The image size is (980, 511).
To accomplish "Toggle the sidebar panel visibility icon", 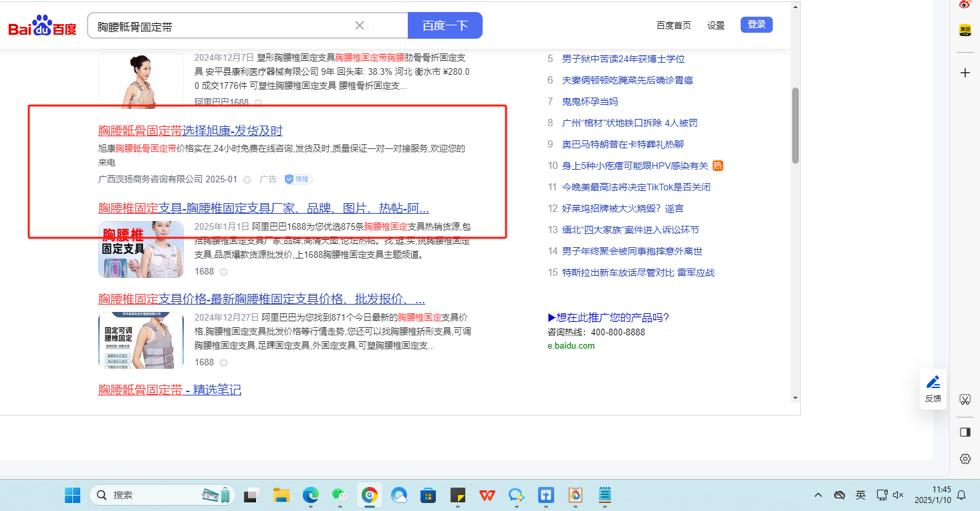I will (x=965, y=432).
